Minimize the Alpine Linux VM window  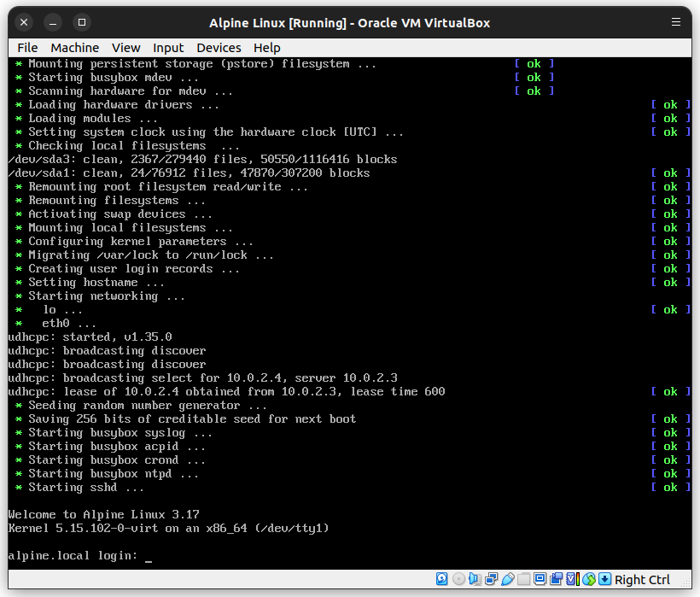point(53,22)
